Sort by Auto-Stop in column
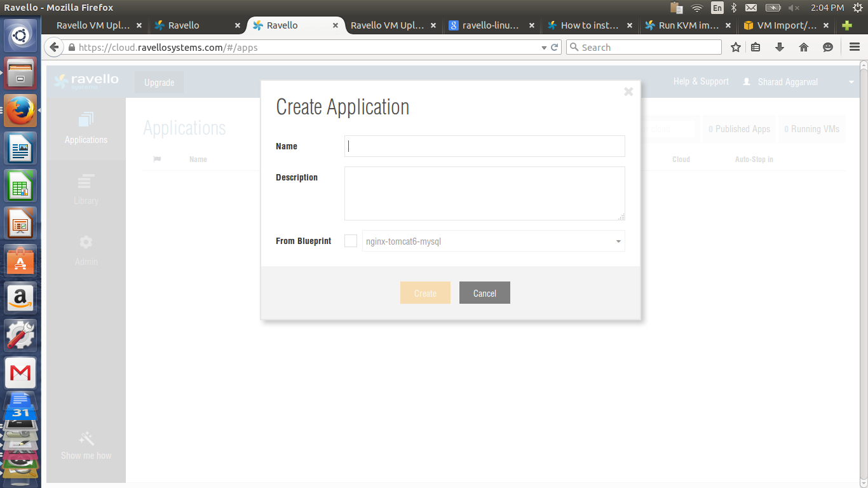Viewport: 868px width, 488px height. tap(754, 159)
